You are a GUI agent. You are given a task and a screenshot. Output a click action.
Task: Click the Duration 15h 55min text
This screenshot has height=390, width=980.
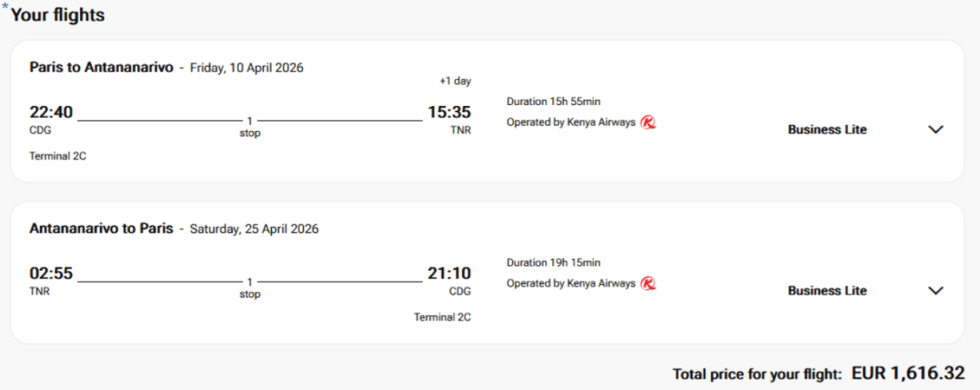pos(559,102)
